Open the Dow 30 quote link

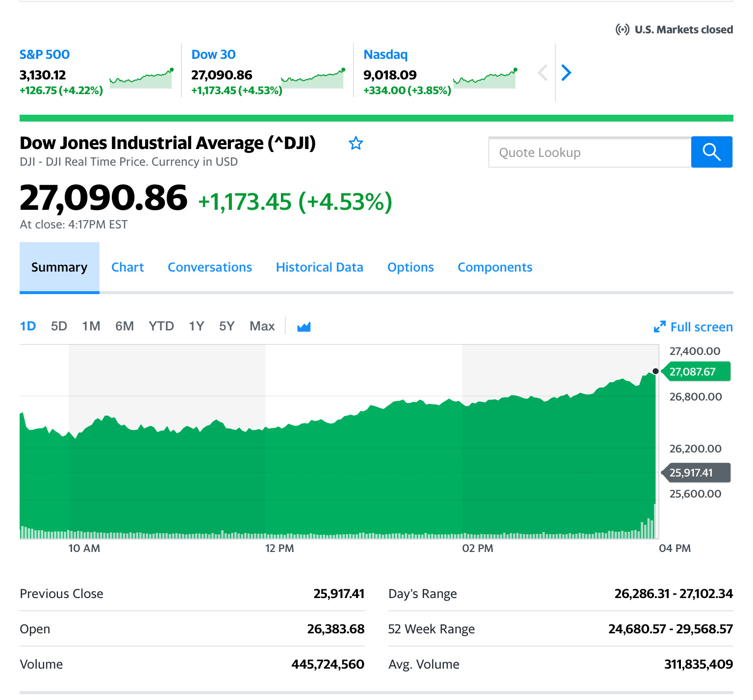(214, 54)
